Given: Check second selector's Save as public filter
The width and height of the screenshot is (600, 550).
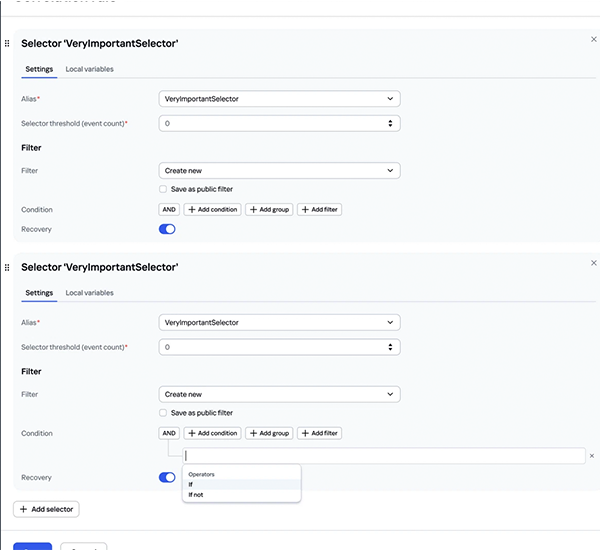Looking at the screenshot, I should (163, 413).
